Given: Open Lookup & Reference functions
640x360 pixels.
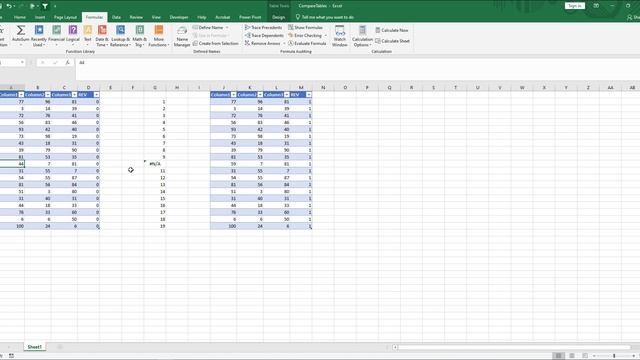Looking at the screenshot, I should 120,36.
